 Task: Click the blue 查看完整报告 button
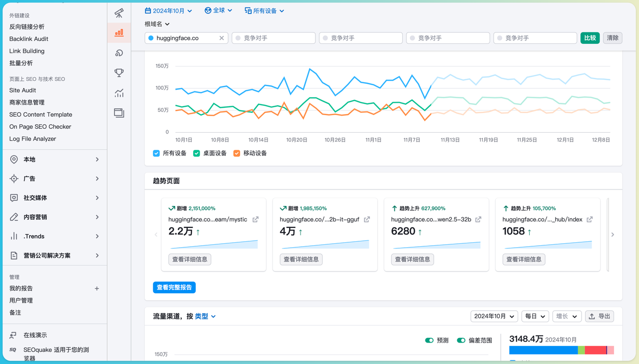click(174, 287)
